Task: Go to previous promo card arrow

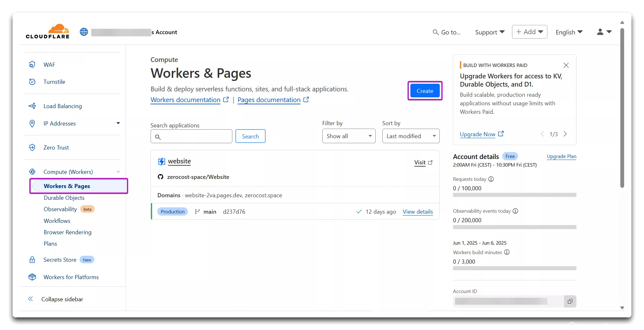Action: [542, 134]
